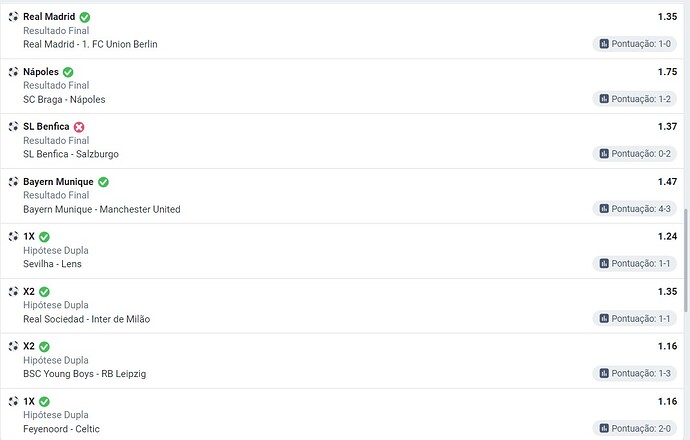This screenshot has height=440, width=690.
Task: Click the green check on Real Sociedad X2 bet
Action: pyautogui.click(x=44, y=292)
